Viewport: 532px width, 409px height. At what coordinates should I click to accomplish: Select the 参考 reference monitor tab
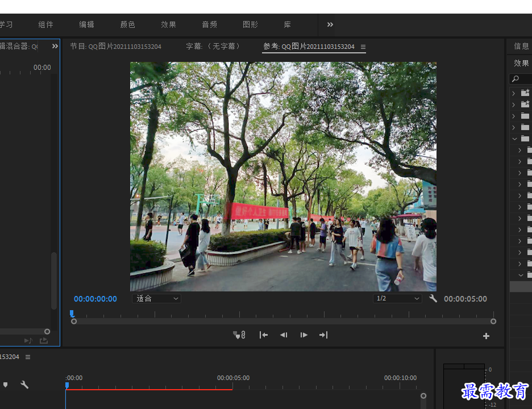point(309,47)
